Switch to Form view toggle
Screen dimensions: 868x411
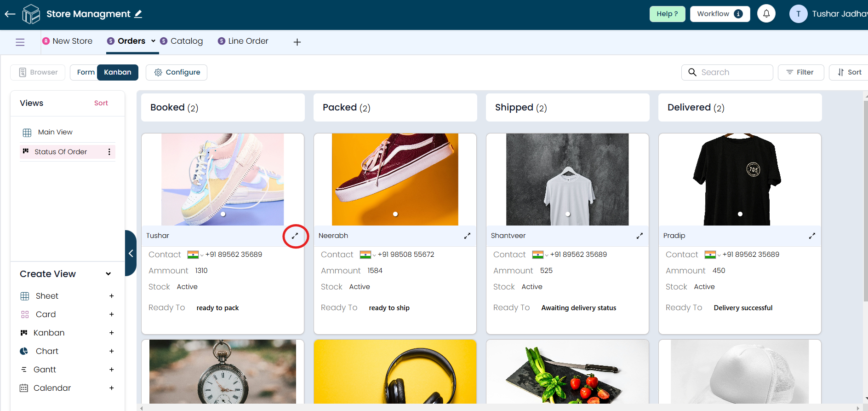coord(86,72)
